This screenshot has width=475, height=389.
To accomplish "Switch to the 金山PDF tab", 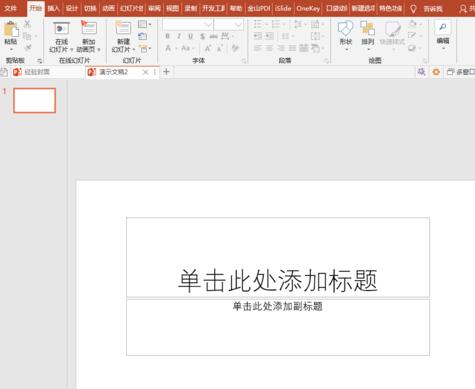I will pyautogui.click(x=259, y=8).
